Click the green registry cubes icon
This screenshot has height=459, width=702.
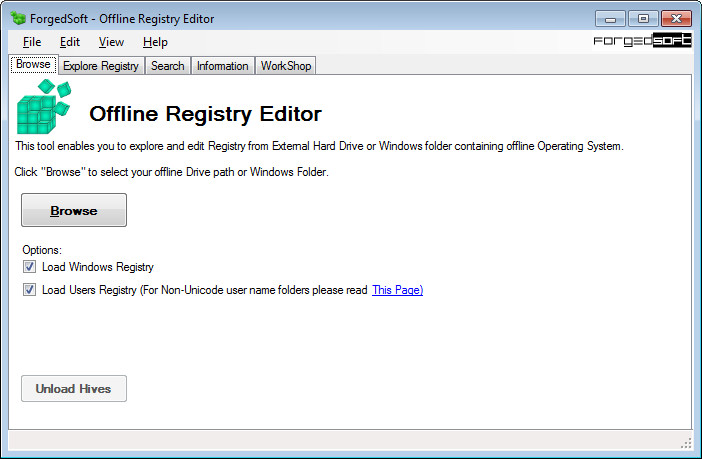pyautogui.click(x=44, y=107)
